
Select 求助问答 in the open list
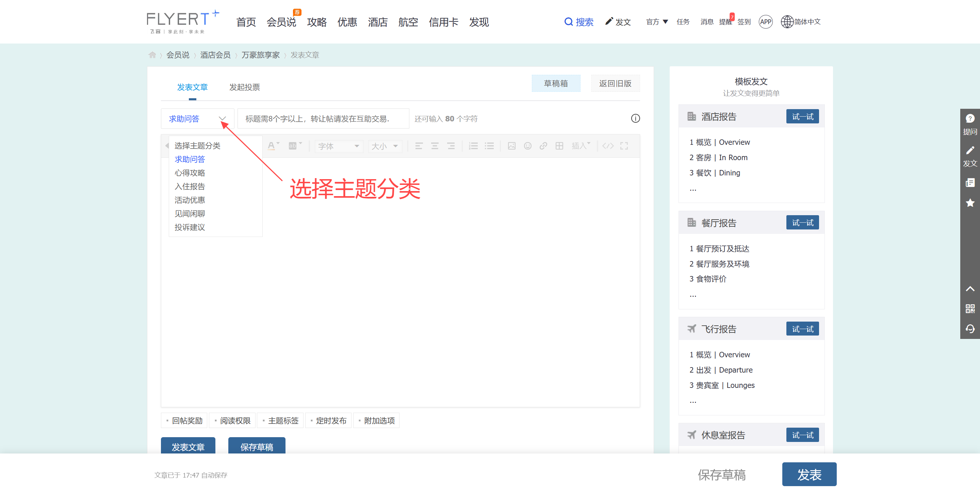190,159
